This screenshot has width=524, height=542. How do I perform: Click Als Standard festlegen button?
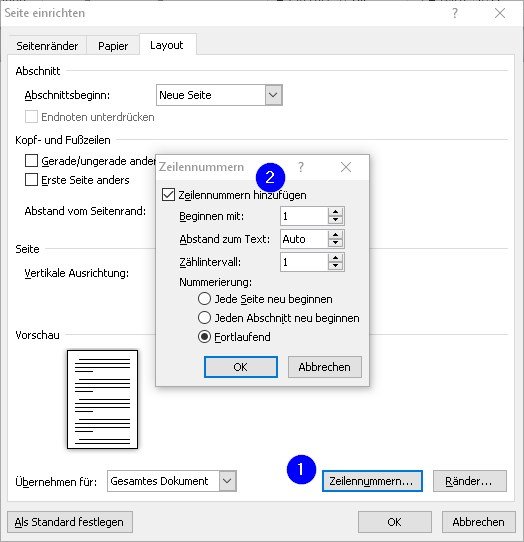69,522
